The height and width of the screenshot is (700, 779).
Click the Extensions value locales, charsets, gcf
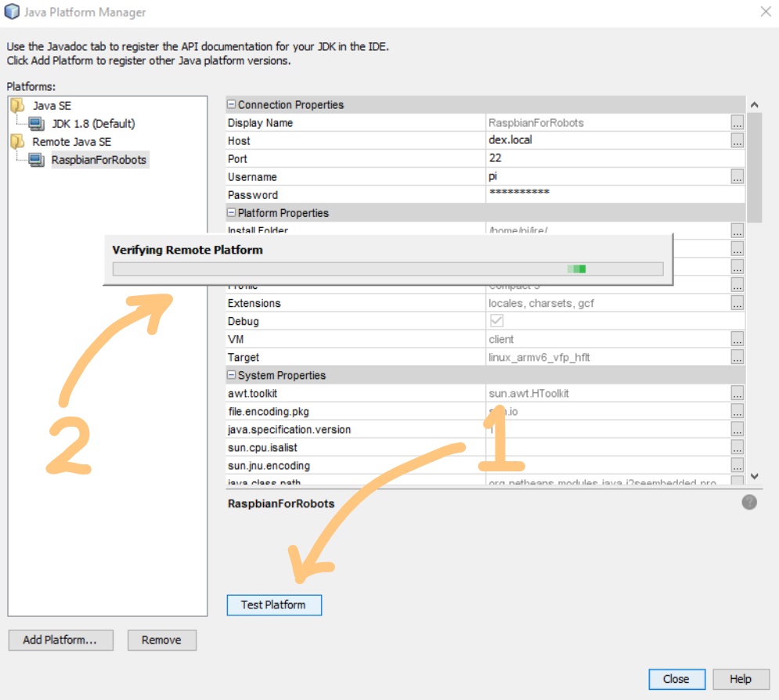click(x=541, y=303)
